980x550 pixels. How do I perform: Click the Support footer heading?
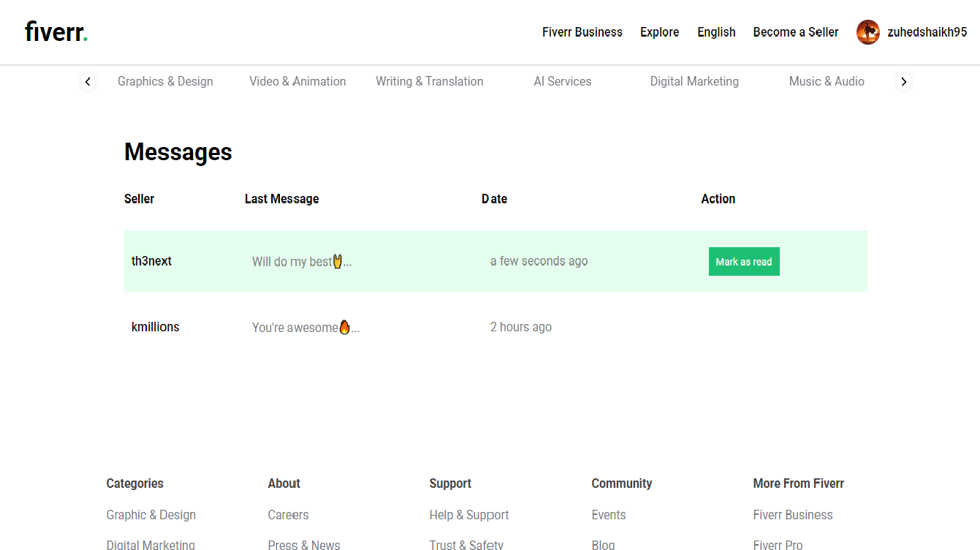click(450, 483)
